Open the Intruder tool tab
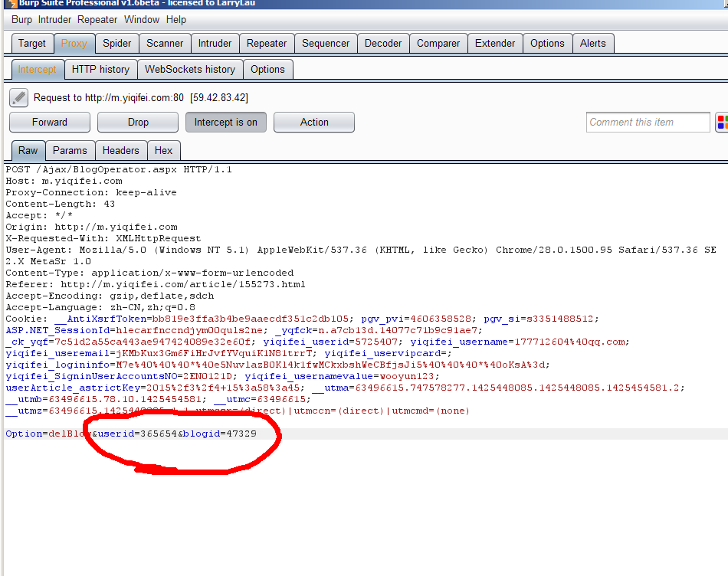The width and height of the screenshot is (728, 576). pyautogui.click(x=215, y=43)
